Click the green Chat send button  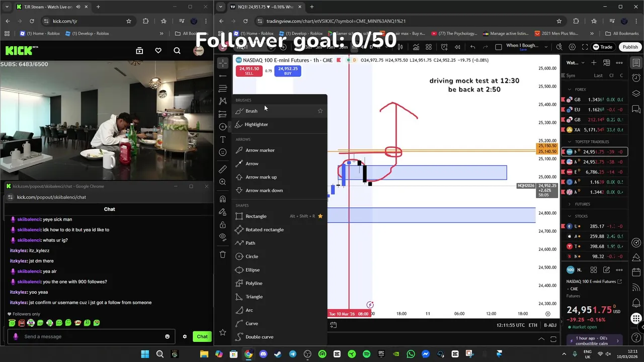pos(202,336)
